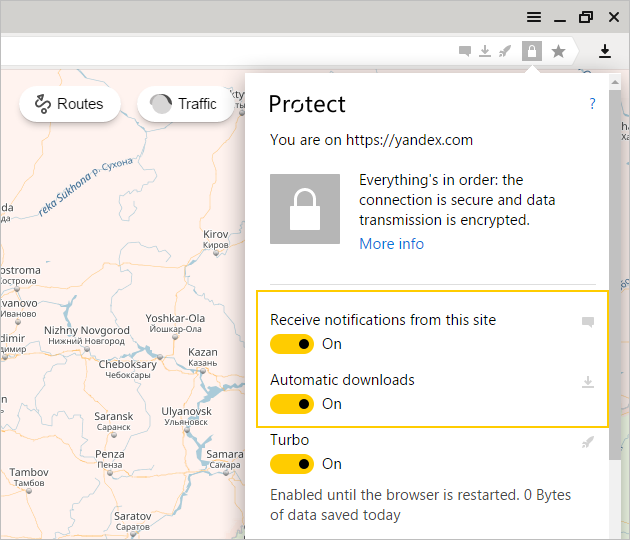Click the Tambov label on map
Viewport: 630px width, 540px height.
click(x=29, y=477)
